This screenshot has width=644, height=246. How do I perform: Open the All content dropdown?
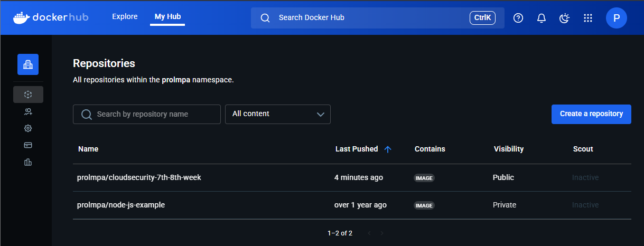click(x=278, y=114)
